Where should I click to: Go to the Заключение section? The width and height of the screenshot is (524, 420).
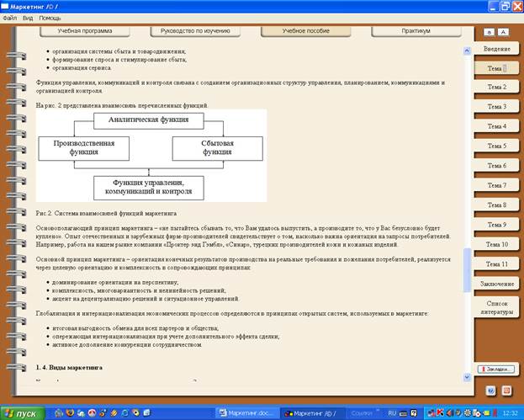pos(496,284)
